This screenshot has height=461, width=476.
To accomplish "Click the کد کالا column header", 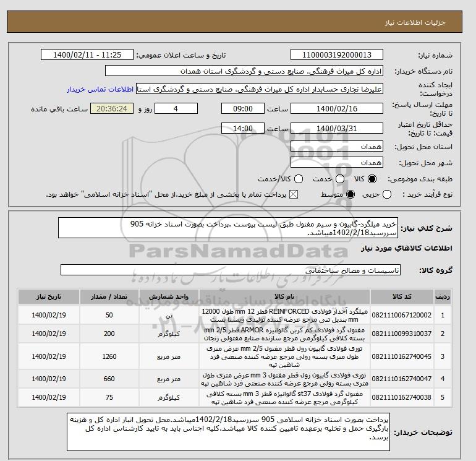I will point(402,297).
